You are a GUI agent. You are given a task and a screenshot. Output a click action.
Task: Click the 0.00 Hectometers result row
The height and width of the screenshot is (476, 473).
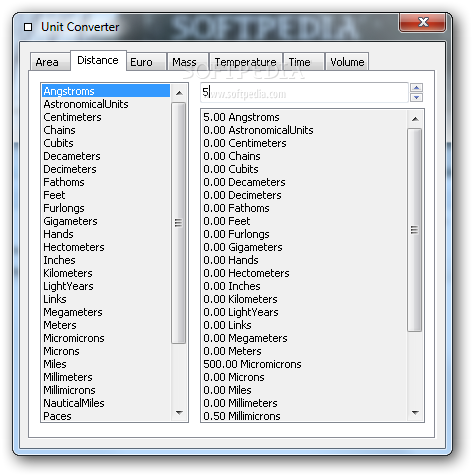pyautogui.click(x=304, y=273)
